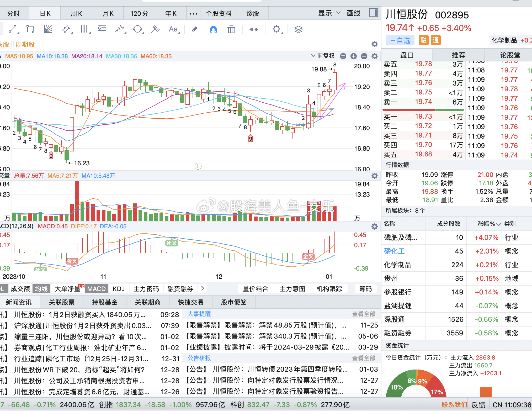Open the 磷化工 sector link

tap(394, 251)
